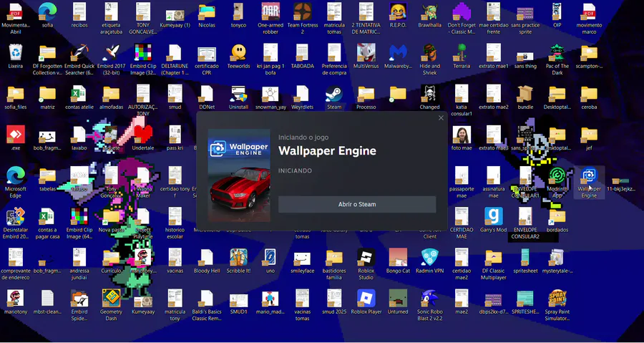
Task: Select the snowman_yay image file
Action: pyautogui.click(x=270, y=98)
